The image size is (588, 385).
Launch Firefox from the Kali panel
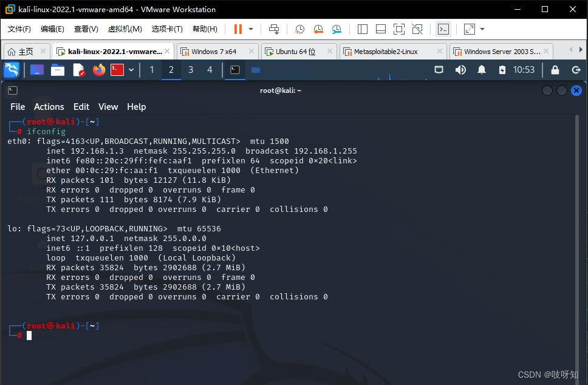[x=99, y=70]
